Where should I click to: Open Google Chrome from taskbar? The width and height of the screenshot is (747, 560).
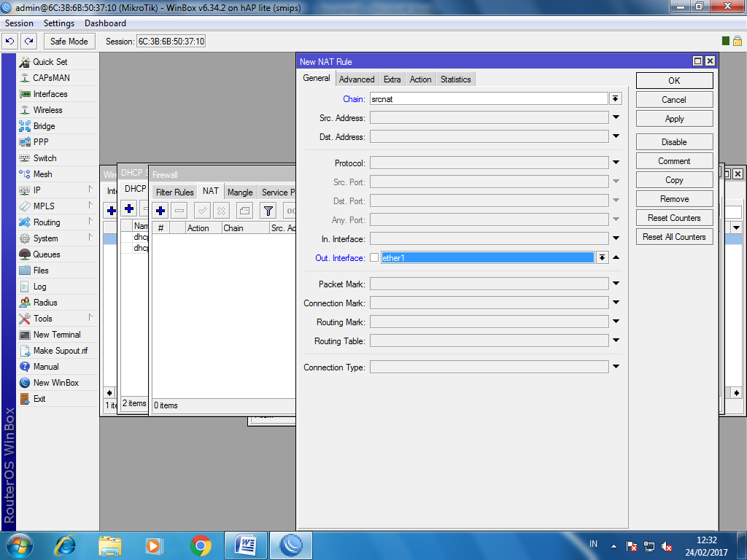point(201,545)
